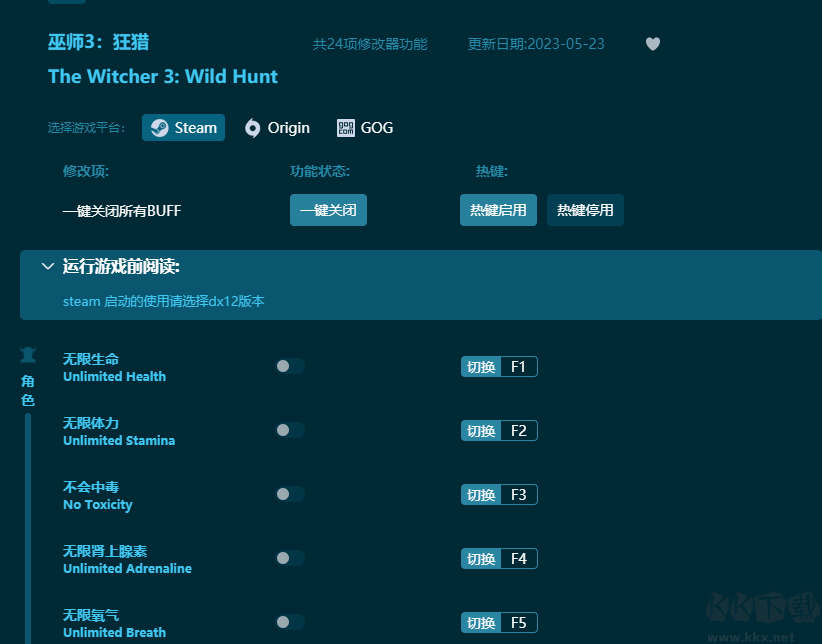Click the 热键 column header
Viewport: 822px width, 644px height.
491,171
